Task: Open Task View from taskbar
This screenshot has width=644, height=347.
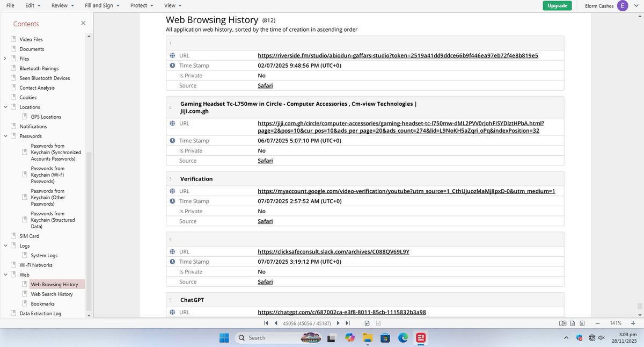Action: tap(332, 337)
